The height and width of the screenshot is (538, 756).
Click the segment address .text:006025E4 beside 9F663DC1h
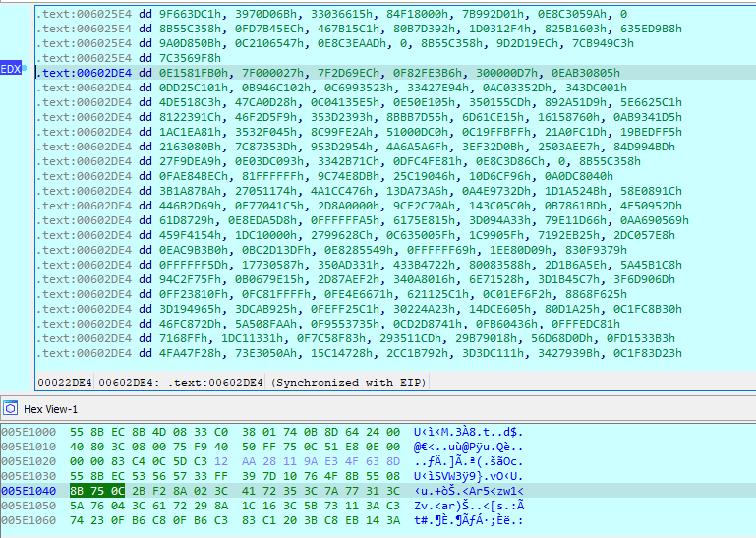click(x=84, y=14)
